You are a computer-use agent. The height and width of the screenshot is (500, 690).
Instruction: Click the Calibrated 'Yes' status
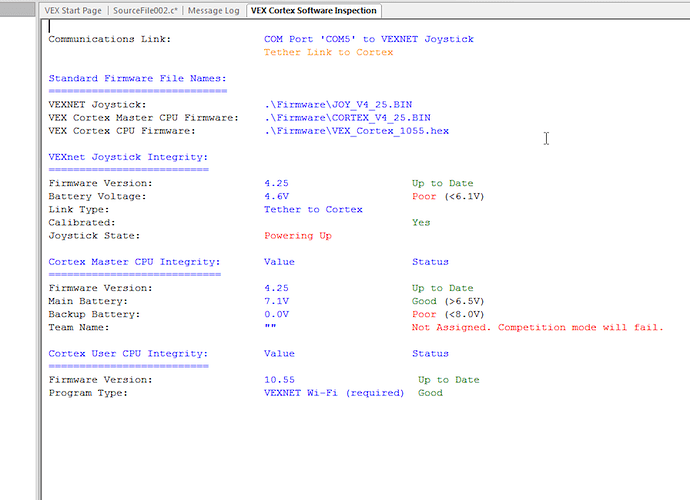point(421,223)
